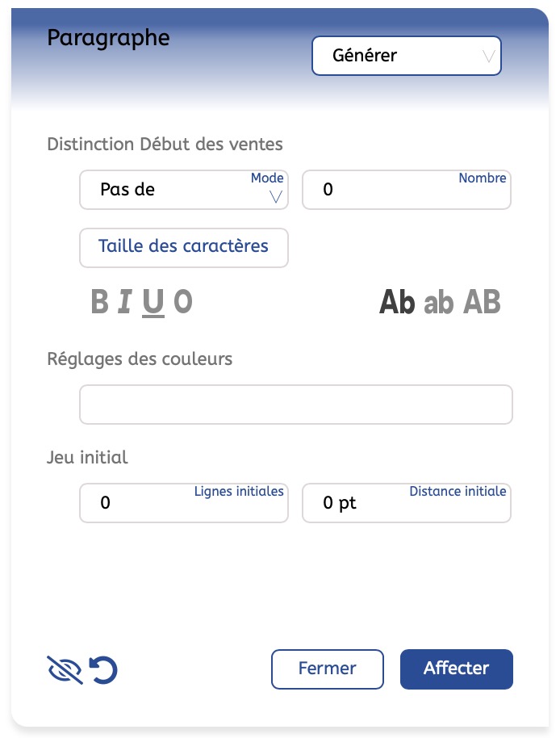Screen dimensions: 560x738
Task: Toggle Bold formatting icon
Action: (100, 301)
